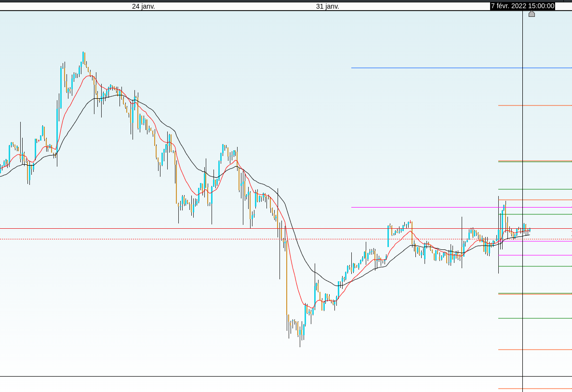Click the '31 janv.' date label
The height and width of the screenshot is (392, 572).
pyautogui.click(x=328, y=6)
